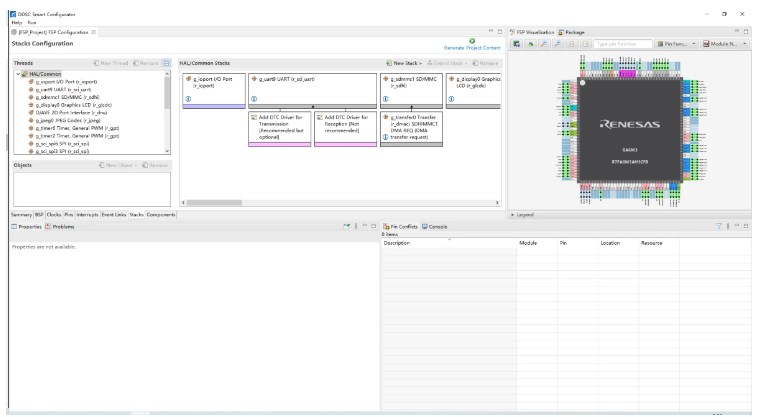Open the New Stack menu button
Screen dimensions: 761x417
[404, 63]
